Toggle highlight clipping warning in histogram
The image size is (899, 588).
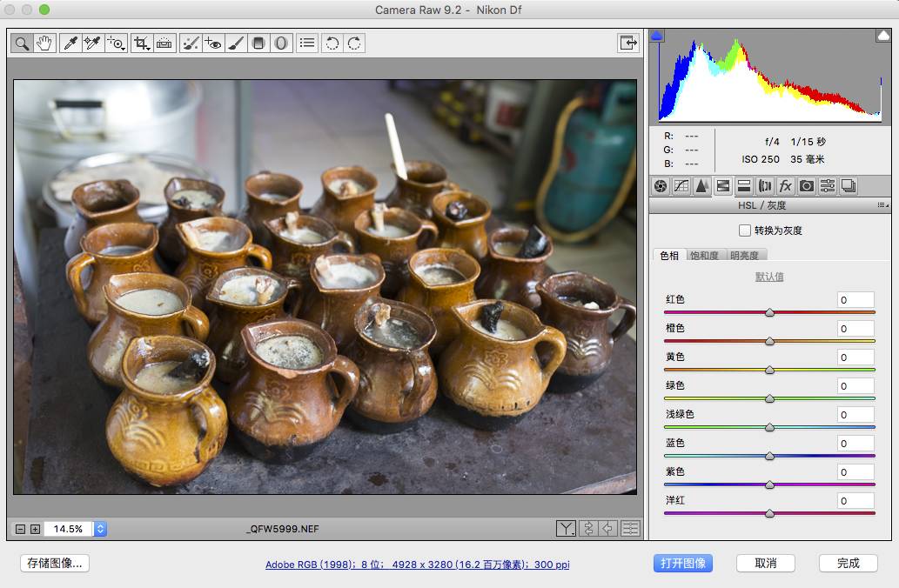[x=882, y=36]
